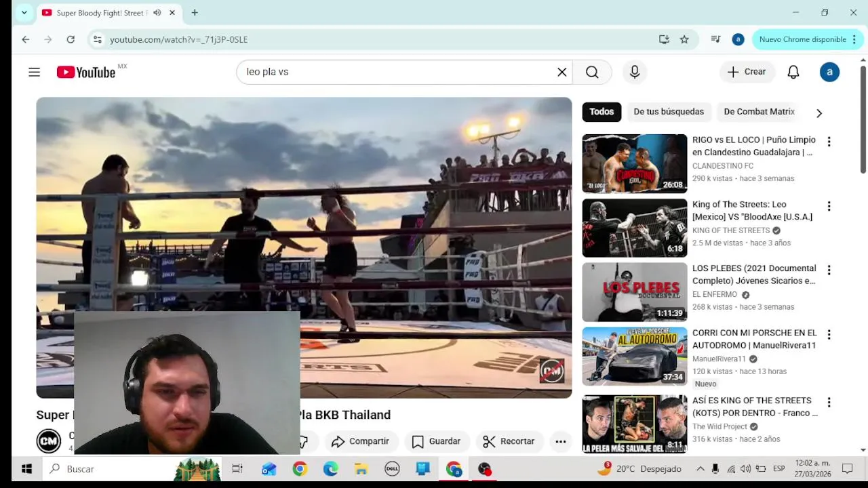Open more video actions (three dots)
Viewport: 868px width, 488px height.
click(x=561, y=441)
